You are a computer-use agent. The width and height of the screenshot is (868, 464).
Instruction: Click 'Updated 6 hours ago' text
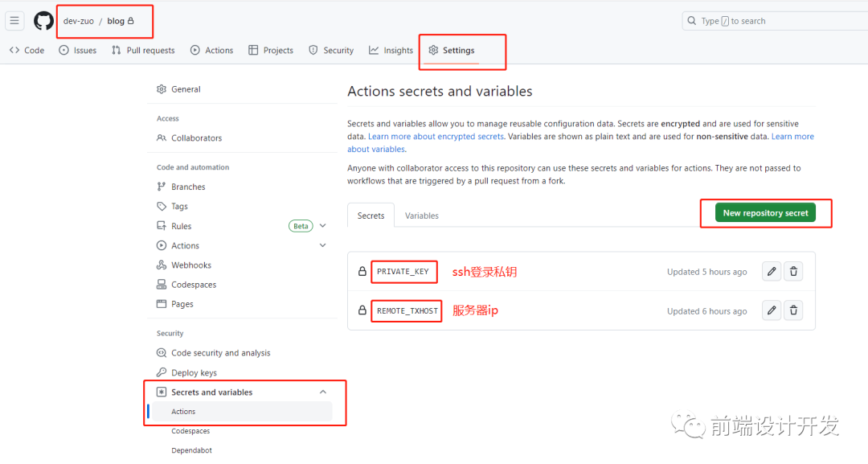706,311
